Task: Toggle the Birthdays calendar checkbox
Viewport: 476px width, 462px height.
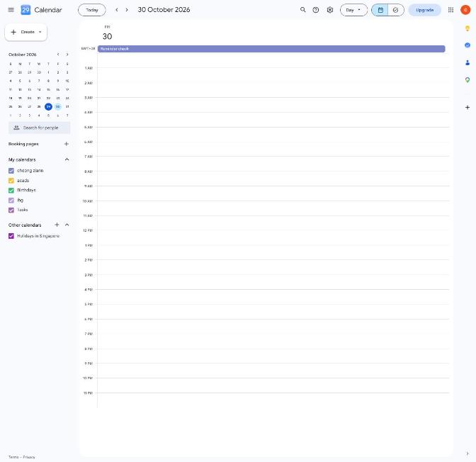Action: pyautogui.click(x=11, y=190)
